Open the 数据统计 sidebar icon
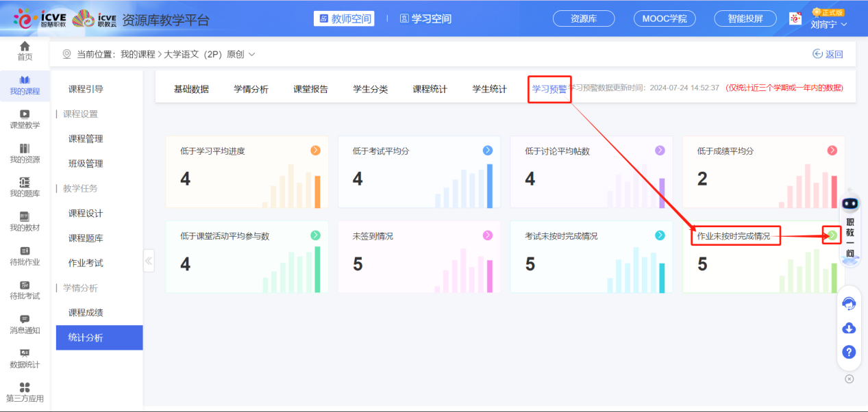This screenshot has height=412, width=868. tap(25, 357)
